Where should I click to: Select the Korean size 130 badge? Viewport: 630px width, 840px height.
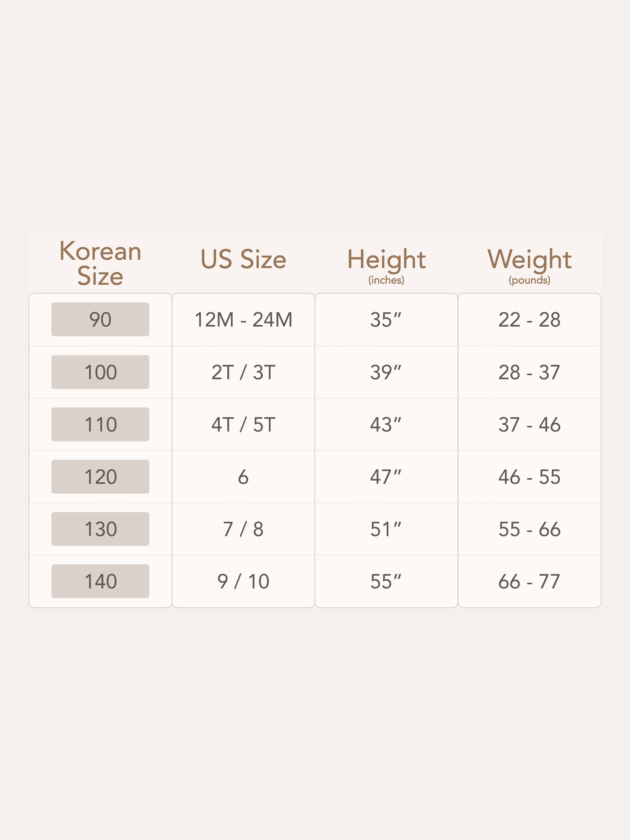[x=100, y=529]
